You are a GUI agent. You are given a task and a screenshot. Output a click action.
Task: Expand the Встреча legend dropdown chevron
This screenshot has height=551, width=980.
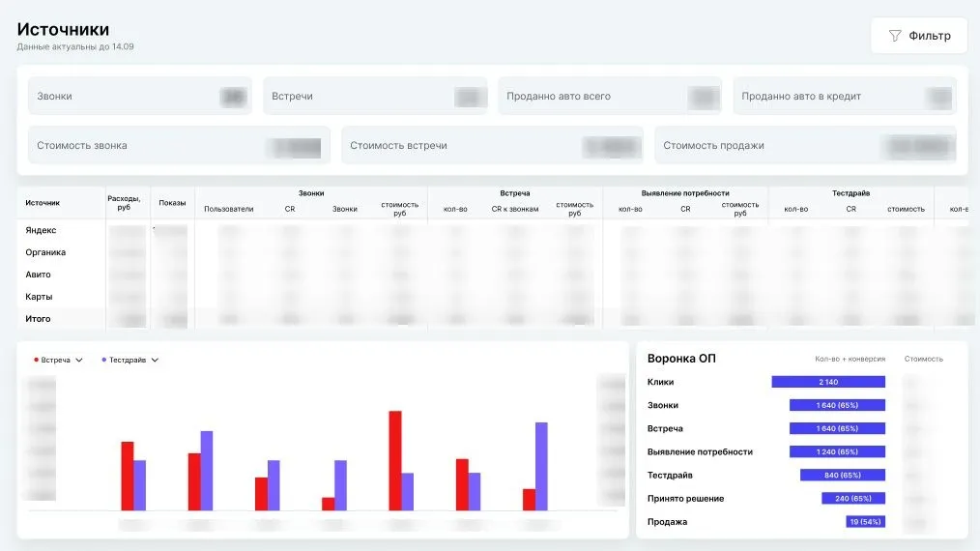coord(79,361)
